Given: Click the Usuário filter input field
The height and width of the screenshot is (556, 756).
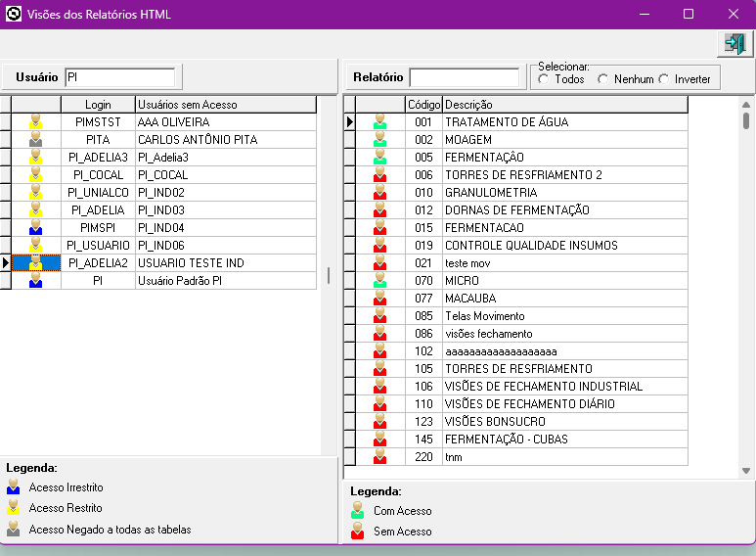Looking at the screenshot, I should (x=119, y=77).
